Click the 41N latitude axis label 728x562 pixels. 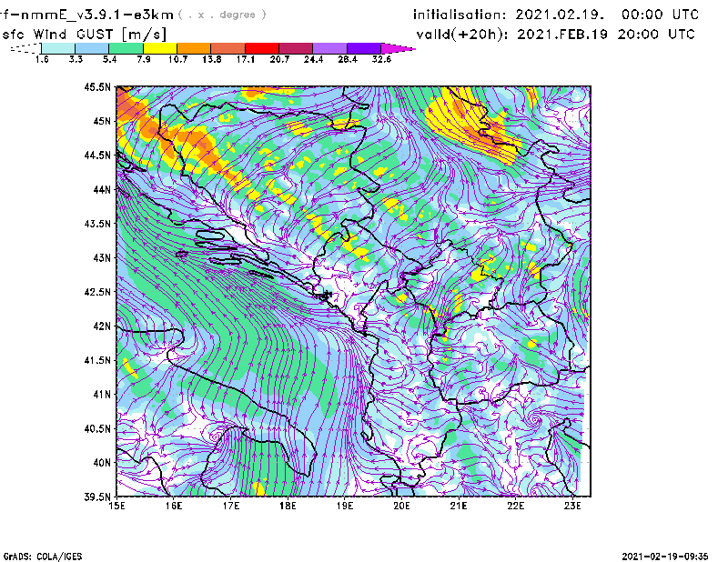tap(102, 394)
